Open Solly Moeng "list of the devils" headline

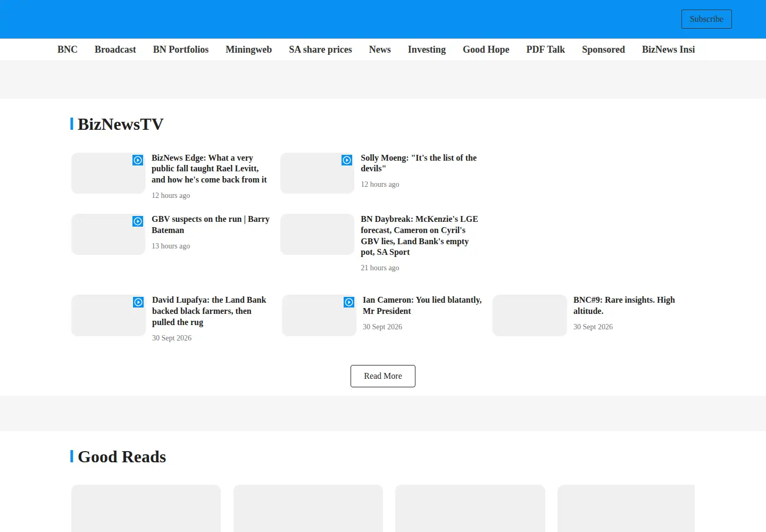click(419, 163)
